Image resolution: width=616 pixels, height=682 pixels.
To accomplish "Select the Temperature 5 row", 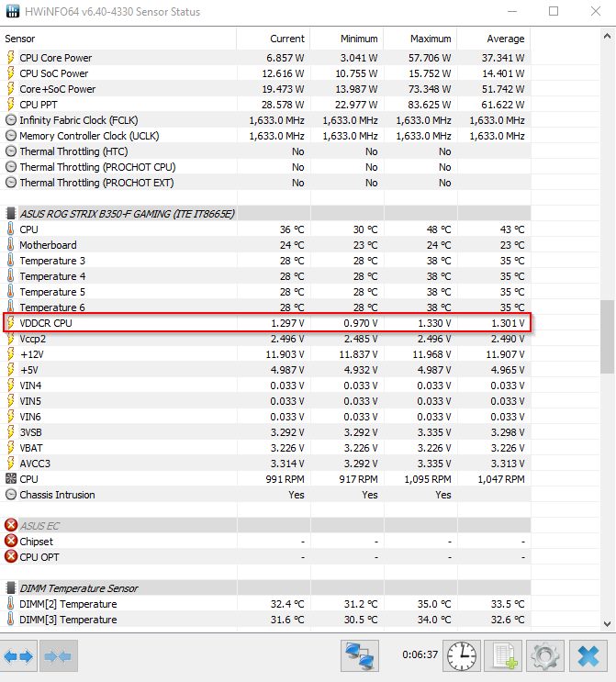I will tap(265, 292).
